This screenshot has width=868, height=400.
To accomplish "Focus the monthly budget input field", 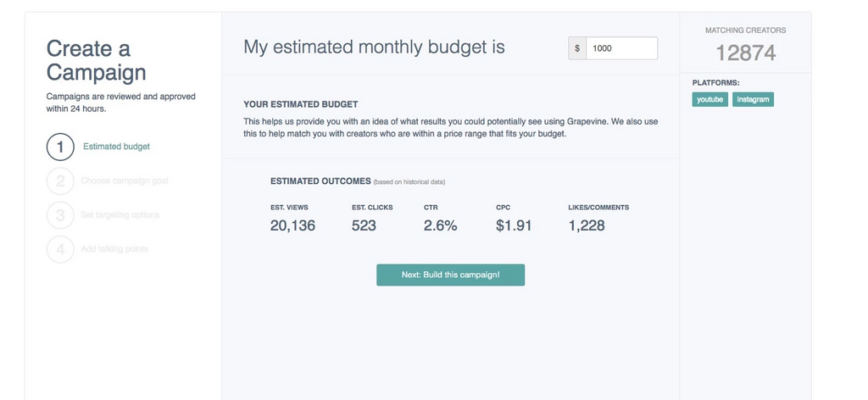I will pyautogui.click(x=621, y=48).
